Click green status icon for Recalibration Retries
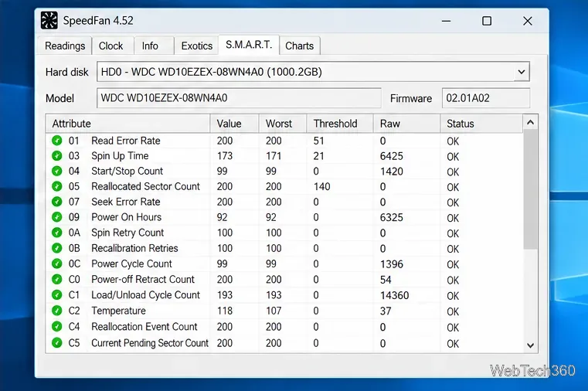This screenshot has height=391, width=588. tap(57, 248)
